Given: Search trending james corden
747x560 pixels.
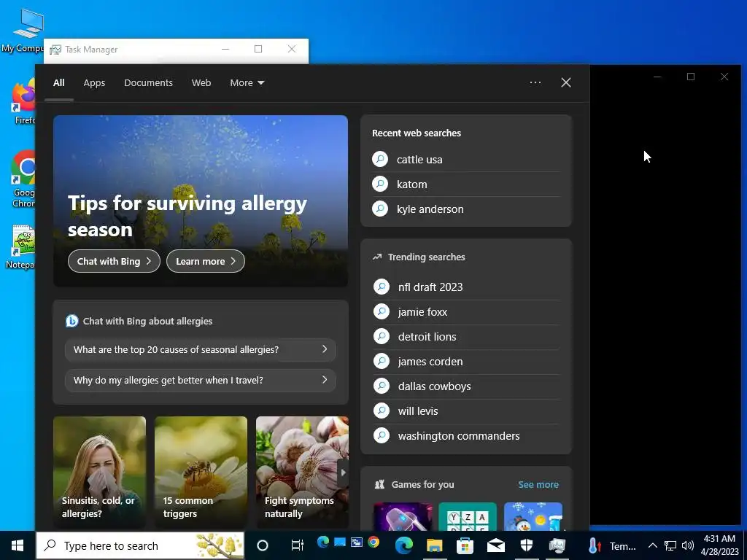Looking at the screenshot, I should click(x=466, y=362).
